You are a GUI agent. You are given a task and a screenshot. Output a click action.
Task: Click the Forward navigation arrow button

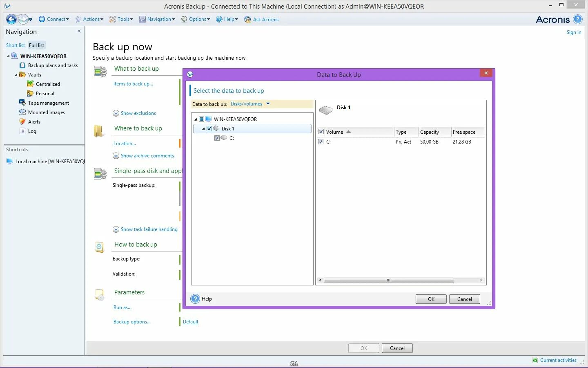click(x=23, y=19)
